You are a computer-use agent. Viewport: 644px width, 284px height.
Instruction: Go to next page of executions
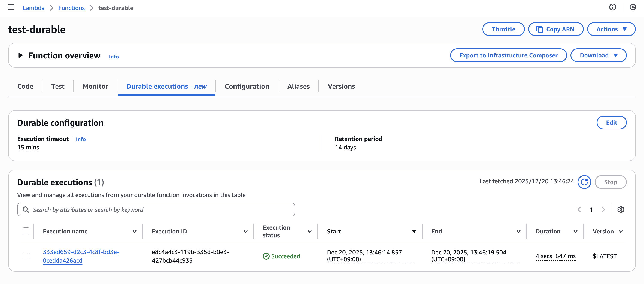click(x=603, y=209)
